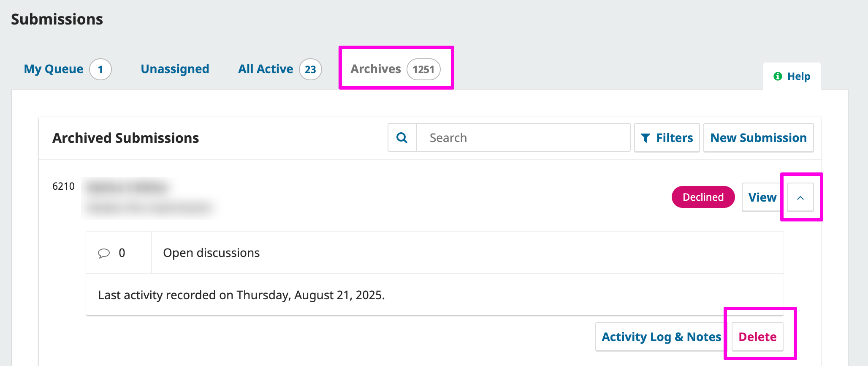Open the Help panel link
The image size is (868, 366).
point(798,76)
